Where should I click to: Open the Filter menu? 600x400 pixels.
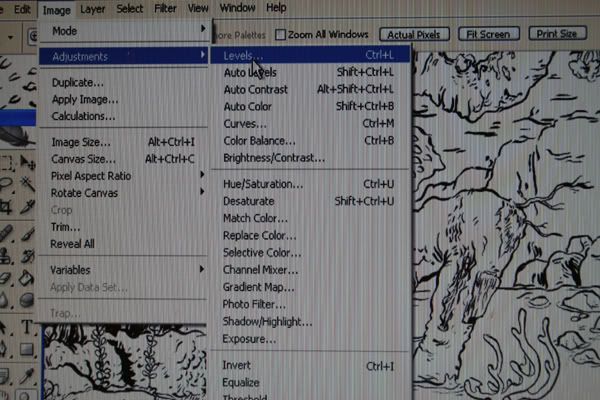[165, 8]
